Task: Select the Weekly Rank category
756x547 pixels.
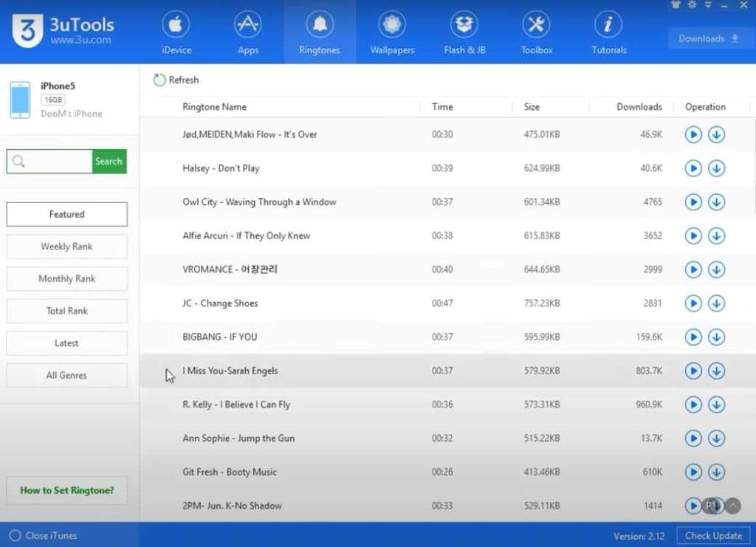Action: coord(67,247)
